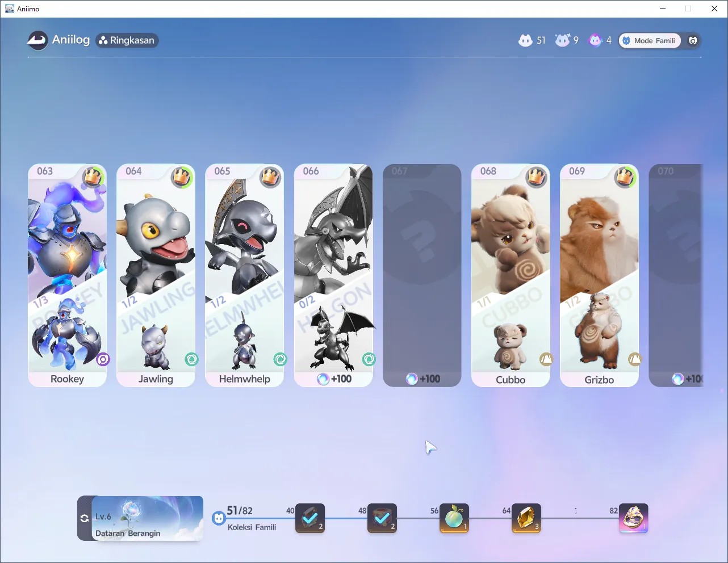This screenshot has width=728, height=563.
Task: Click the 51 collected Aniimo counter icon
Action: point(526,40)
